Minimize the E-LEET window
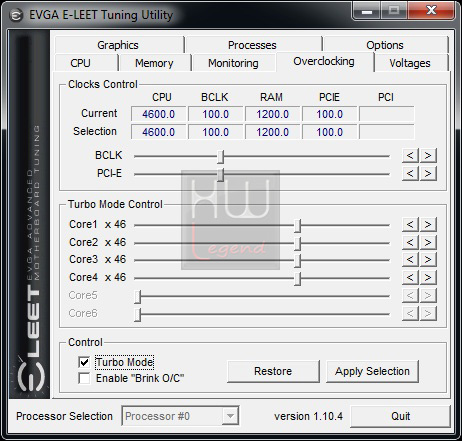Screen dimensions: 462x441 [x=367, y=11]
